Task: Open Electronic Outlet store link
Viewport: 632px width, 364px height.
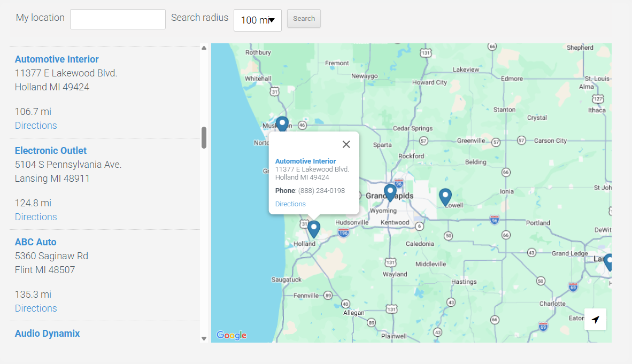Action: click(51, 151)
